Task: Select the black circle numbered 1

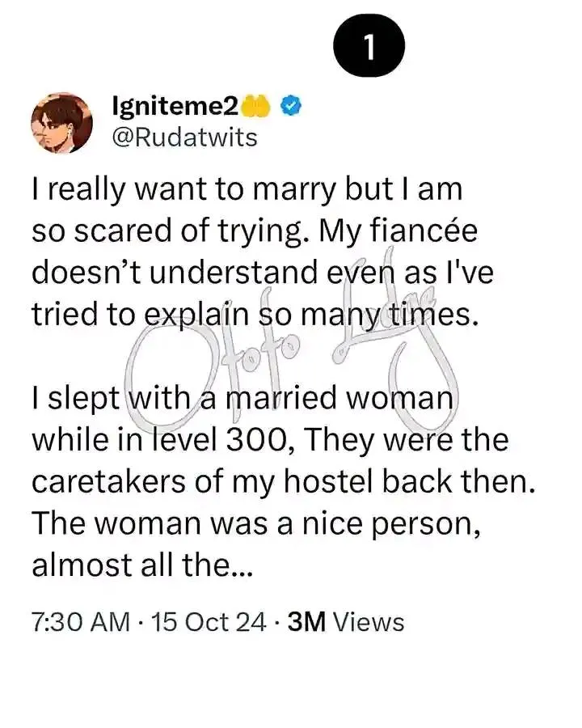Action: (x=369, y=45)
